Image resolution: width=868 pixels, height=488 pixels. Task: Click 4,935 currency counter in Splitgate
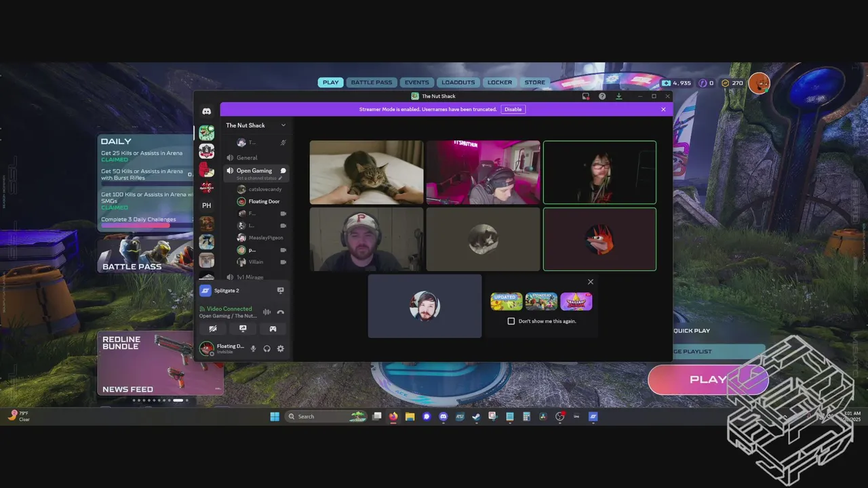tap(677, 83)
